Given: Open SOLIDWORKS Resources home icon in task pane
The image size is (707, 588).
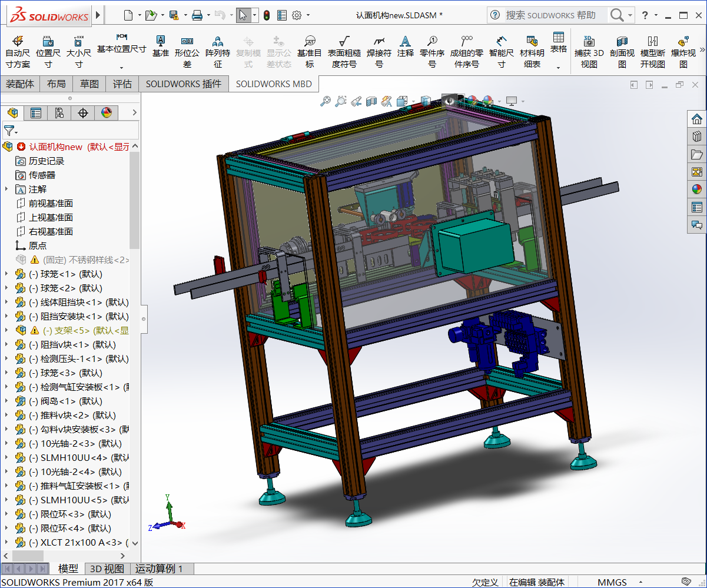Looking at the screenshot, I should click(697, 119).
